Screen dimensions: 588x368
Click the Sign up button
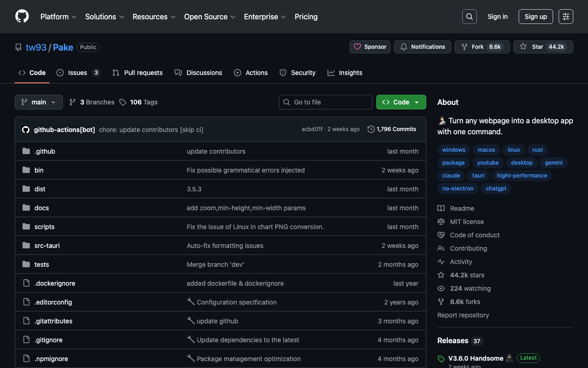pyautogui.click(x=535, y=17)
